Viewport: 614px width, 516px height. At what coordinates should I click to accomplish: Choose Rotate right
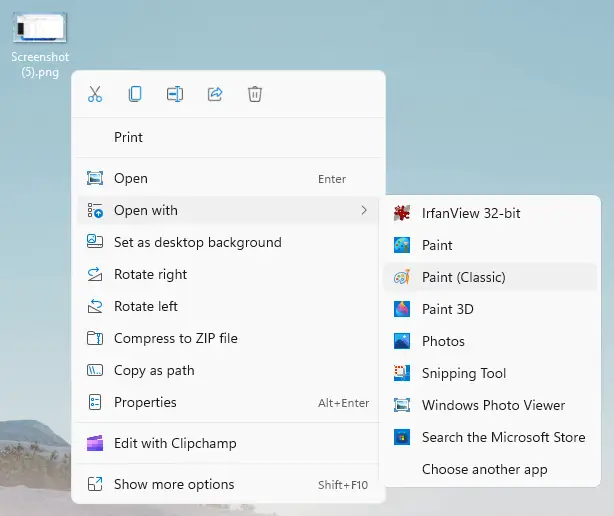(x=228, y=274)
